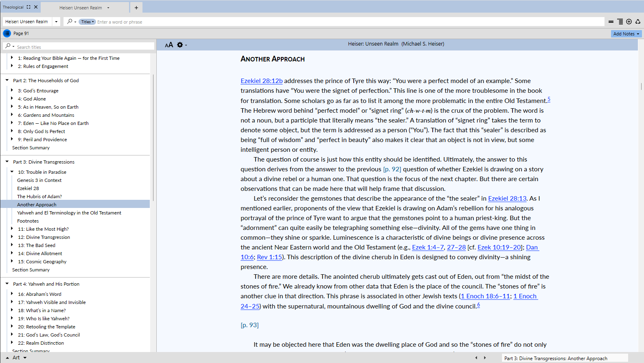644x363 pixels.
Task: Open the Heiser: Unseen Realm book selector dropdown
Action: tap(56, 22)
